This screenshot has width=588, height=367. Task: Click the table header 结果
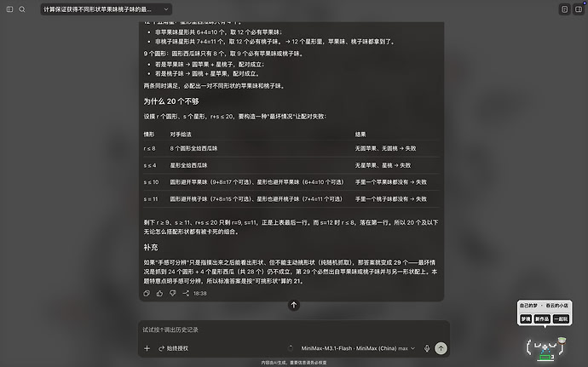[360, 135]
